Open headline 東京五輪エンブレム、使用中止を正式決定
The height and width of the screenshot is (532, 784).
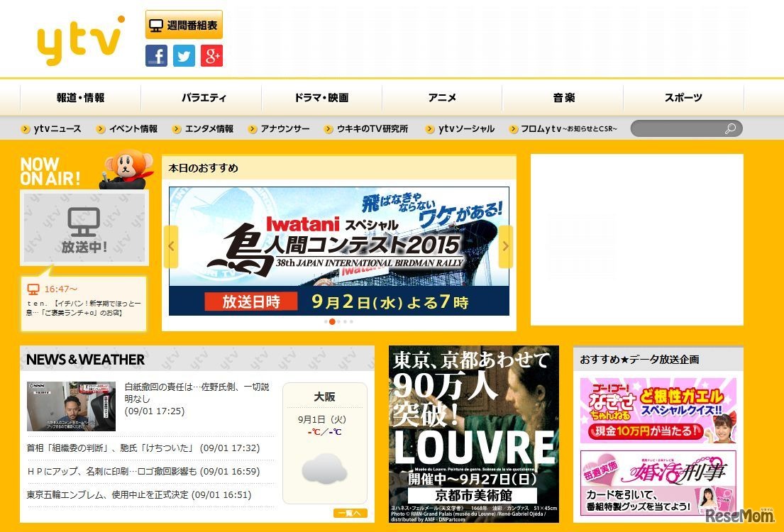coord(139,494)
